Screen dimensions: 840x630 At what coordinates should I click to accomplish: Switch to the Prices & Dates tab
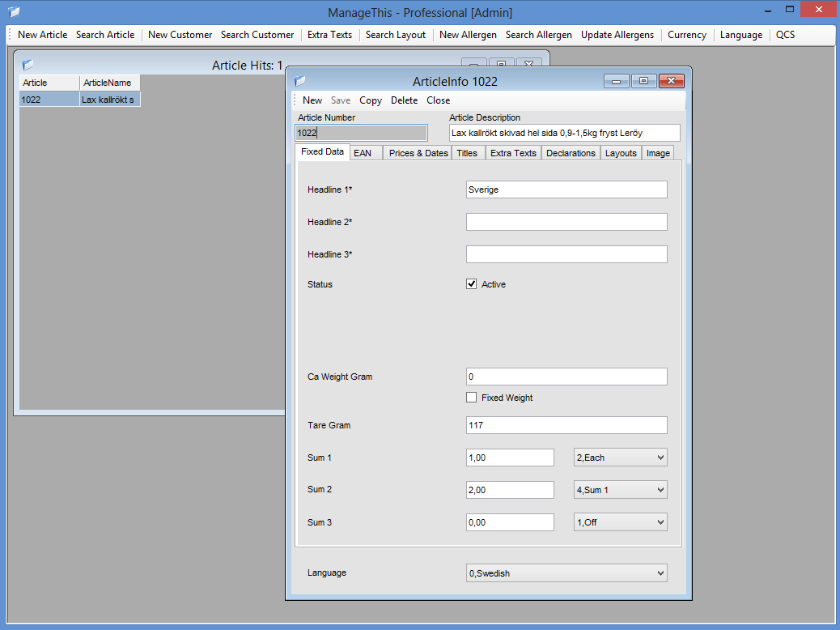418,153
